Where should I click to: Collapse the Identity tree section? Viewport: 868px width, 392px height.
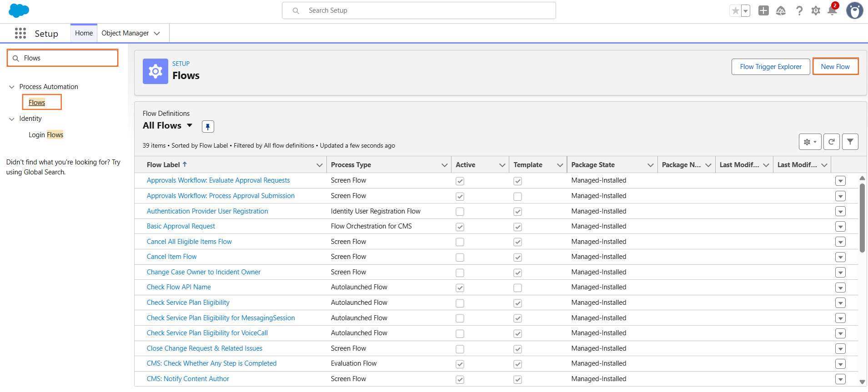pyautogui.click(x=12, y=119)
